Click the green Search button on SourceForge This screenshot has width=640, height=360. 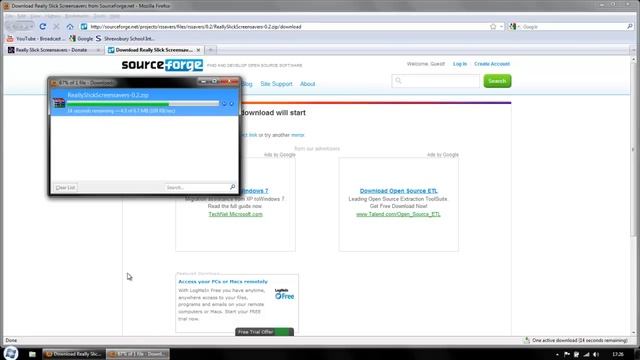point(497,81)
